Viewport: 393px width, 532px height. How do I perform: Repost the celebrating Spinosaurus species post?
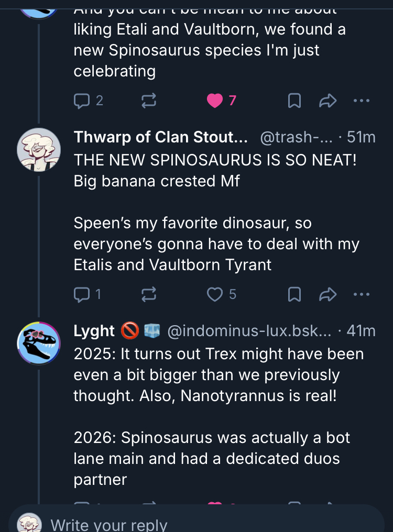click(149, 101)
